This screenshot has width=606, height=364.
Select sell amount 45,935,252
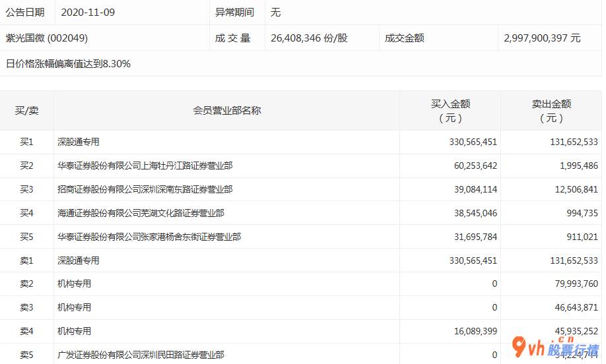576,331
